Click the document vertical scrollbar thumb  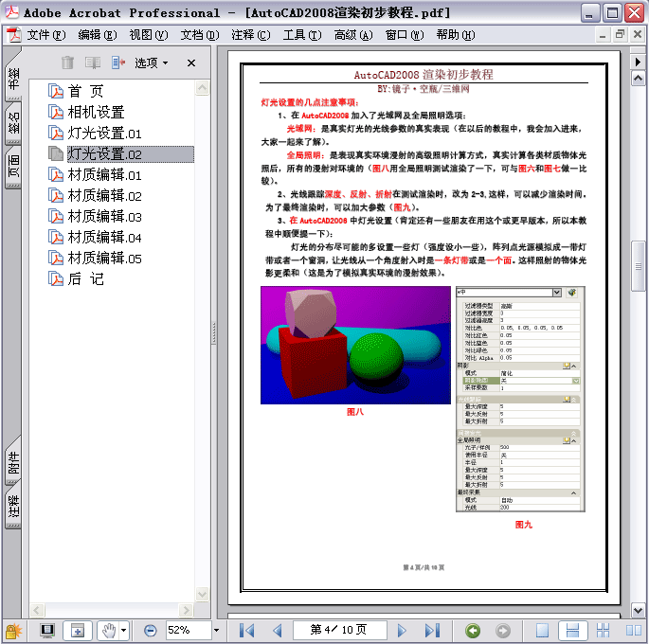(x=638, y=266)
